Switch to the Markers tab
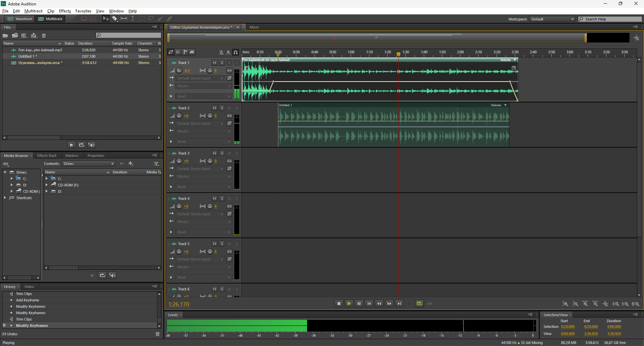 point(72,156)
